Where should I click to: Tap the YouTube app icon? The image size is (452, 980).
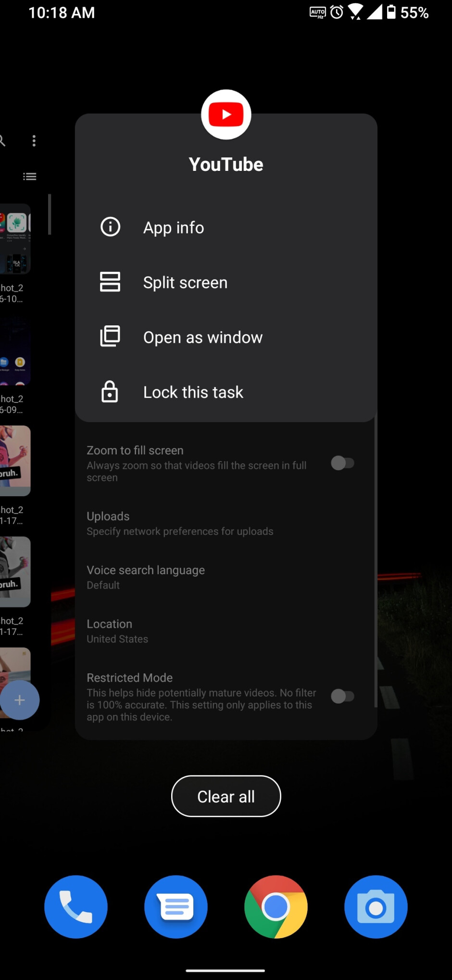click(x=226, y=115)
